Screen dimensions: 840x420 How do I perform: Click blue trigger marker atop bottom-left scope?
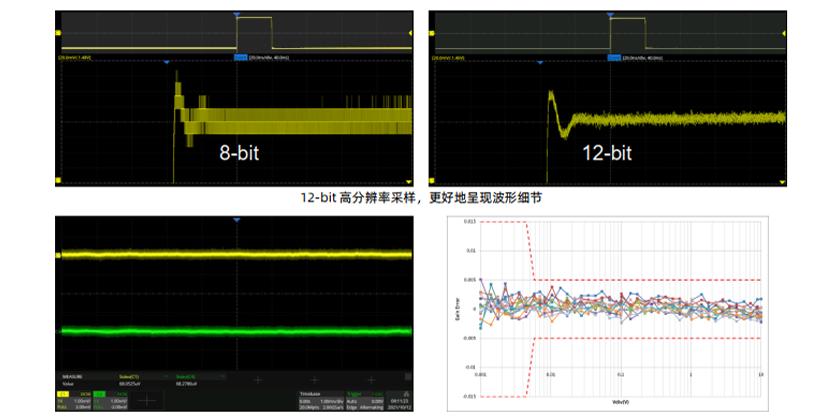(237, 219)
